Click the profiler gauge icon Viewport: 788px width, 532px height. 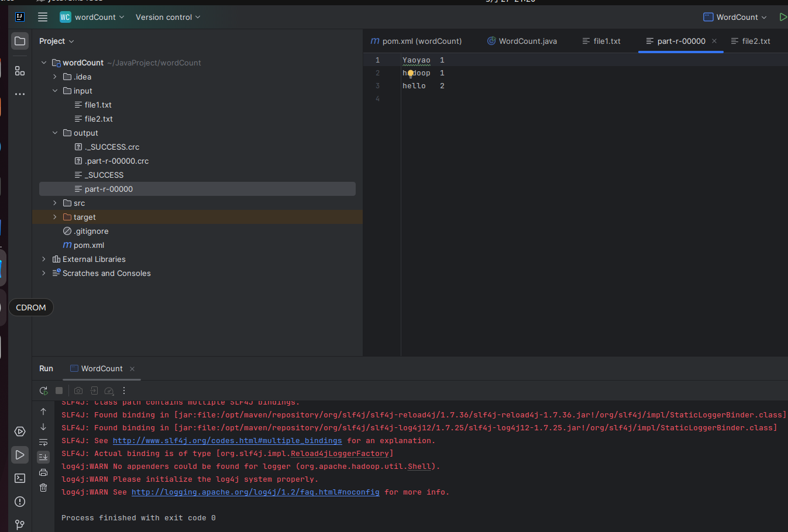(x=109, y=391)
